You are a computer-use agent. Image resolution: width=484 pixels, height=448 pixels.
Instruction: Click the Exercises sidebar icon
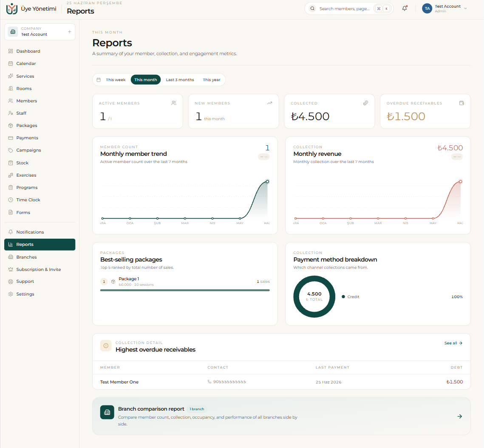[x=11, y=175]
